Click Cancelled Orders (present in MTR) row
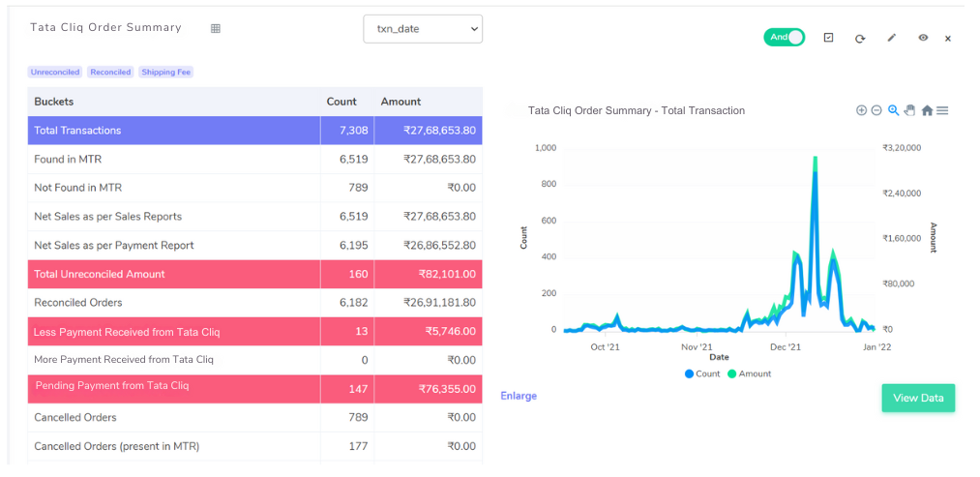This screenshot has width=980, height=477. pos(255,446)
